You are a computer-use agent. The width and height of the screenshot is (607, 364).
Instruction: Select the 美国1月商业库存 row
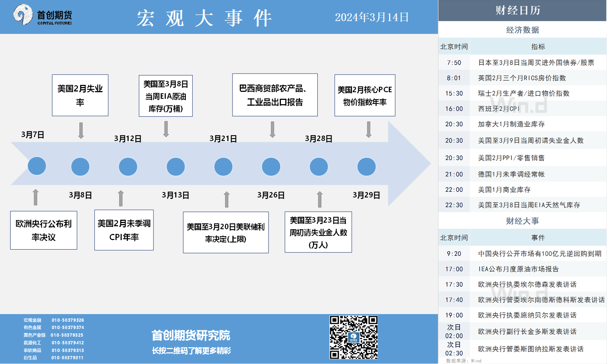(x=522, y=189)
